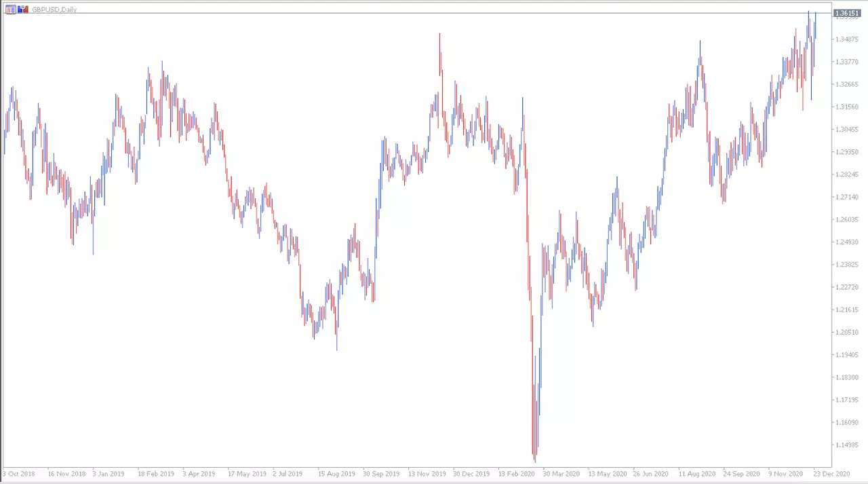
Task: Click the 1.22720 price scale label
Action: 848,287
